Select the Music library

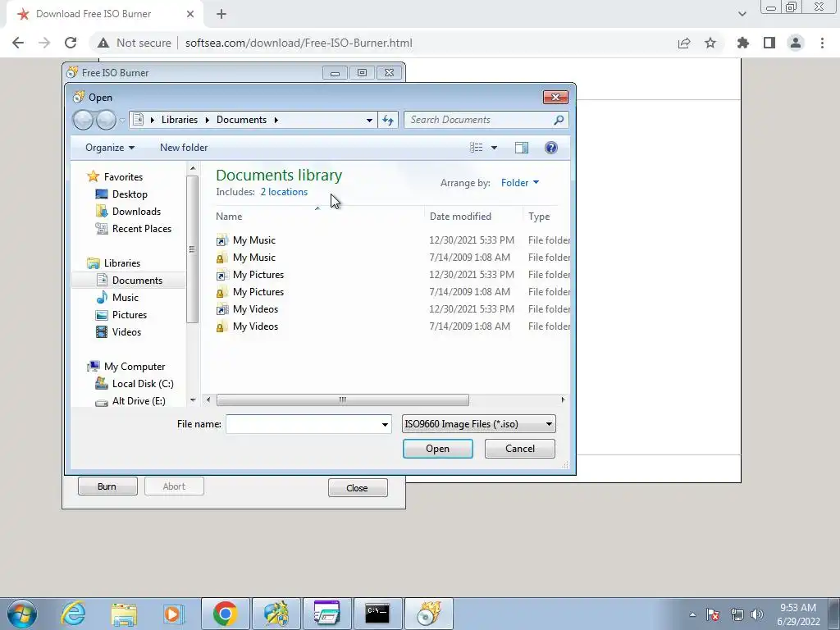click(126, 297)
